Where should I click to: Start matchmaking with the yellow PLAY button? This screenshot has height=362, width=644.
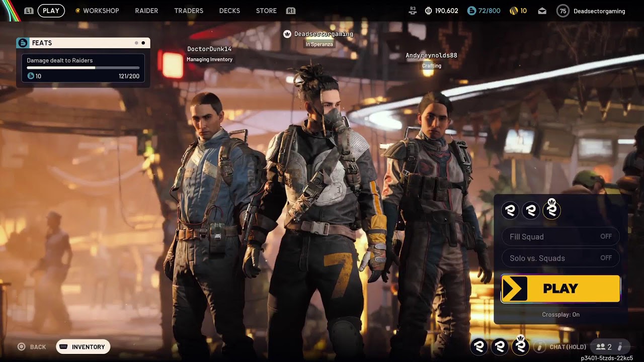pos(560,289)
